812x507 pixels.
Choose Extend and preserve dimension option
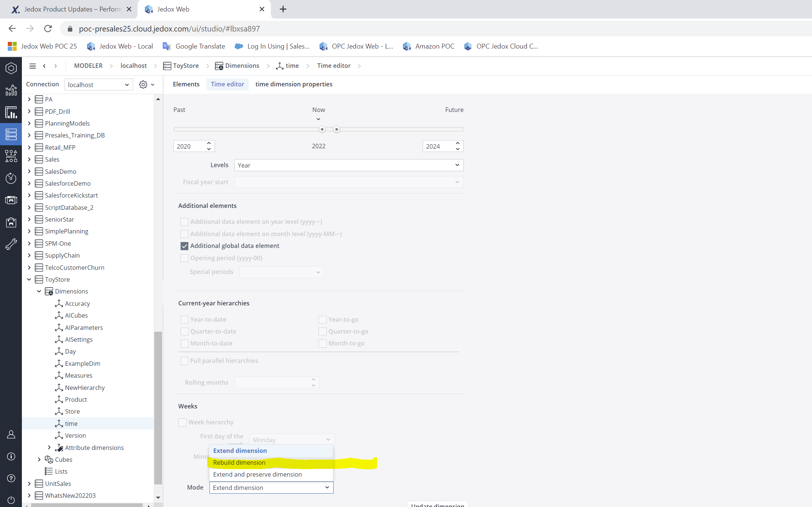pyautogui.click(x=257, y=474)
